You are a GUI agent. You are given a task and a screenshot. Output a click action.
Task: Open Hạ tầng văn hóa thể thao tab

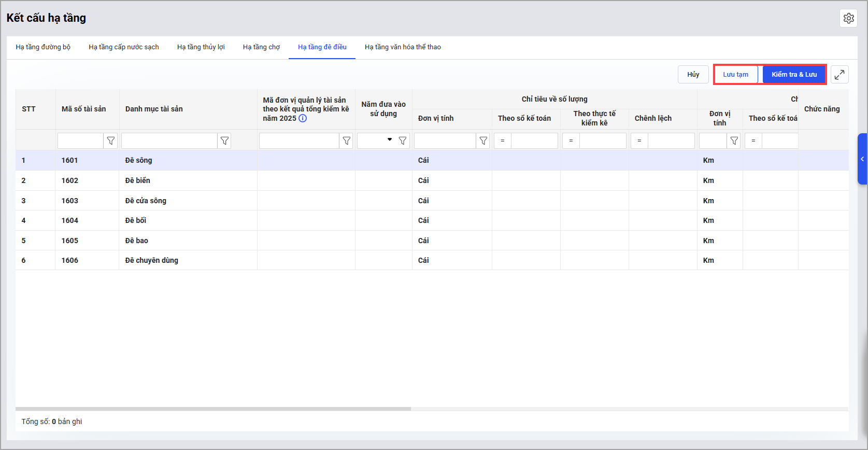coord(402,47)
